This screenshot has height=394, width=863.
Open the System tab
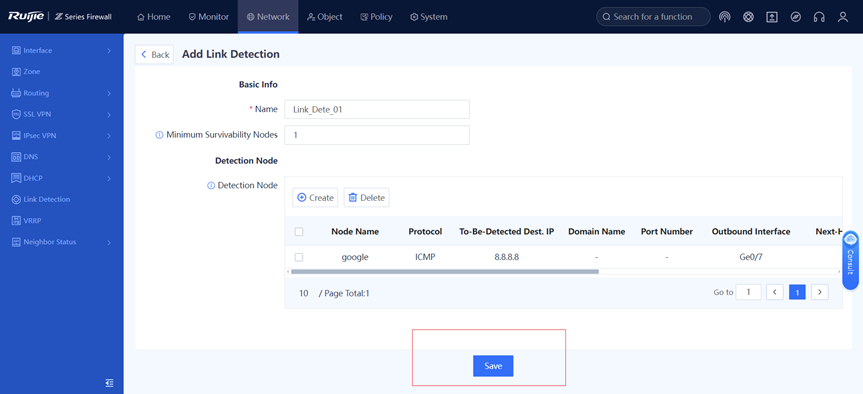pos(429,17)
